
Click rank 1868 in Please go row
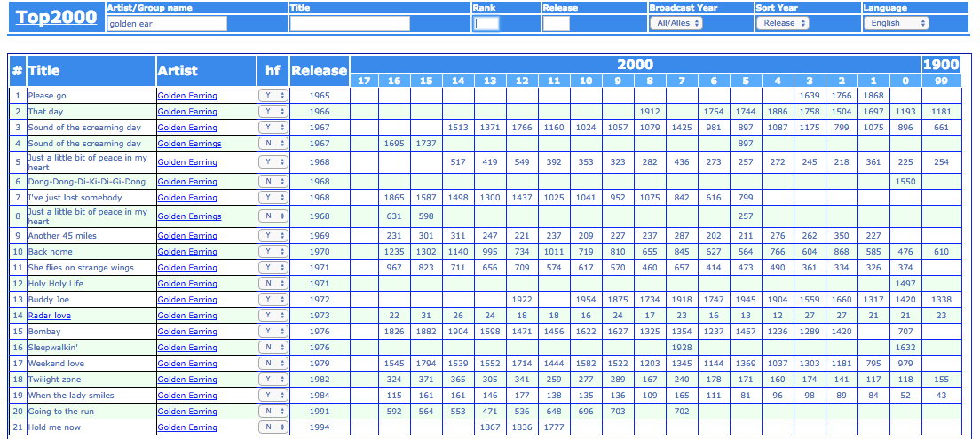[873, 96]
